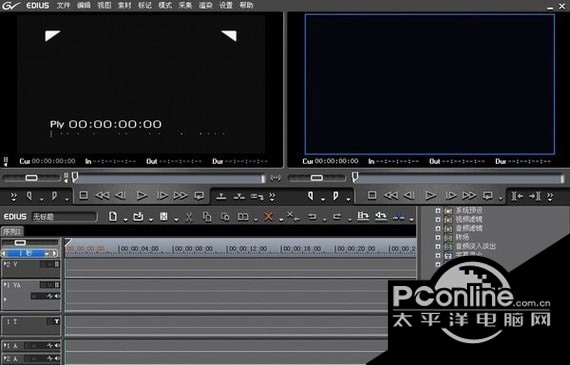Open the 编辑 menu
The image size is (570, 365).
point(84,5)
